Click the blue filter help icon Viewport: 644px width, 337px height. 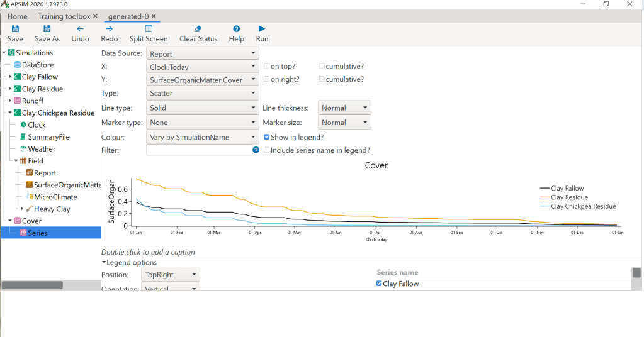click(x=256, y=150)
